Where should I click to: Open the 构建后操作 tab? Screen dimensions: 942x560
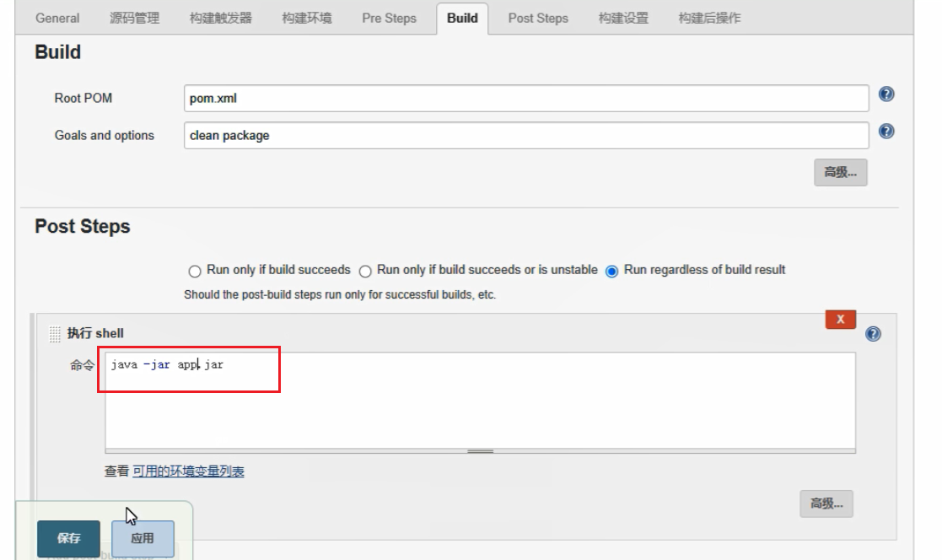tap(709, 18)
